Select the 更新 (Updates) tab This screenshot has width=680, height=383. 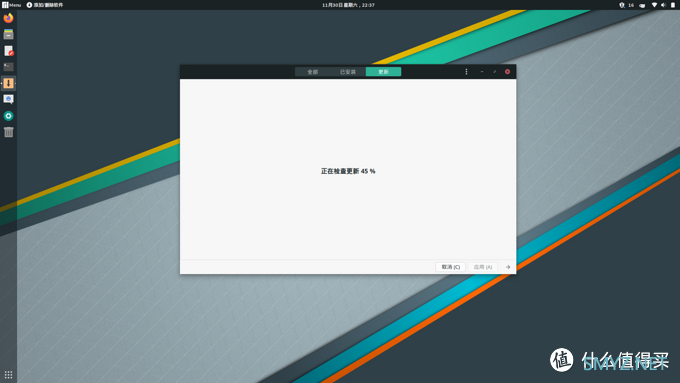coord(383,72)
